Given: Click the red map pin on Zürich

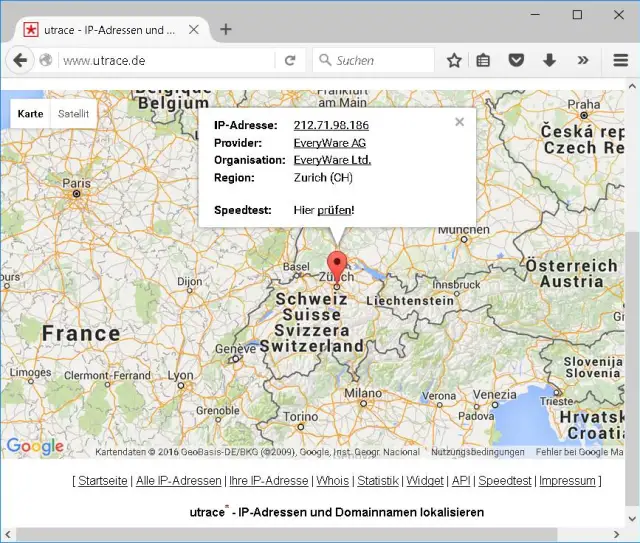Looking at the screenshot, I should click(x=337, y=268).
